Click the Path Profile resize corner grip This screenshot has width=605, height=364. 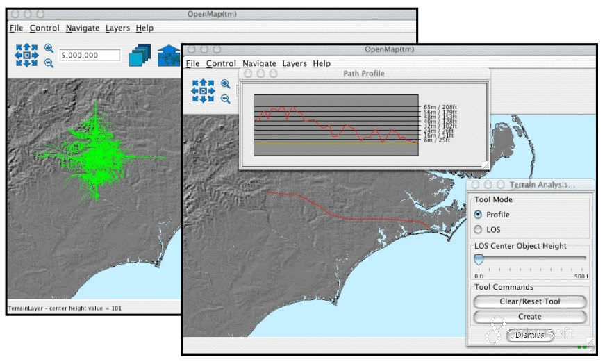pyautogui.click(x=486, y=165)
